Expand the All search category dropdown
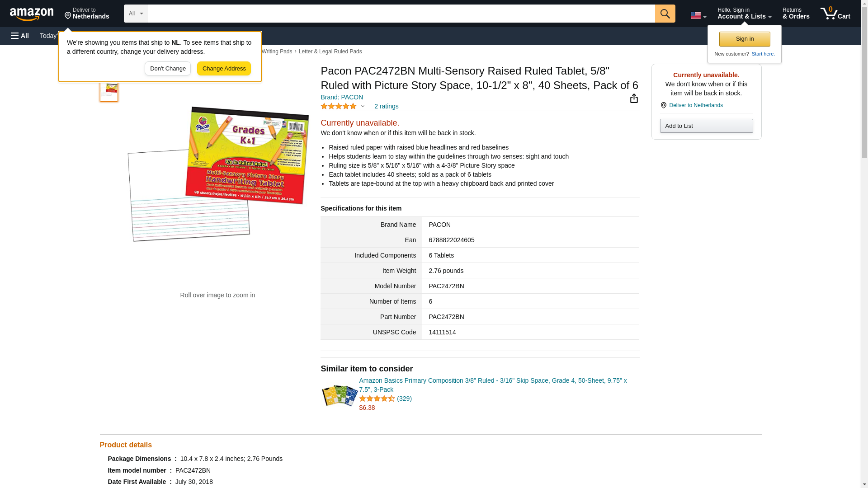The height and width of the screenshot is (488, 868). click(x=136, y=14)
